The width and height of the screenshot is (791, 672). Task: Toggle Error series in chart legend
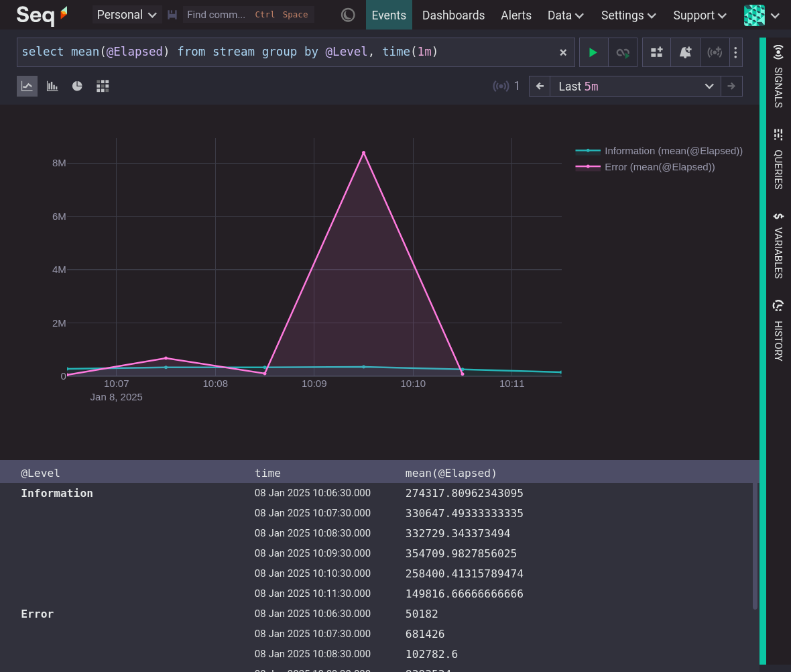pos(660,167)
